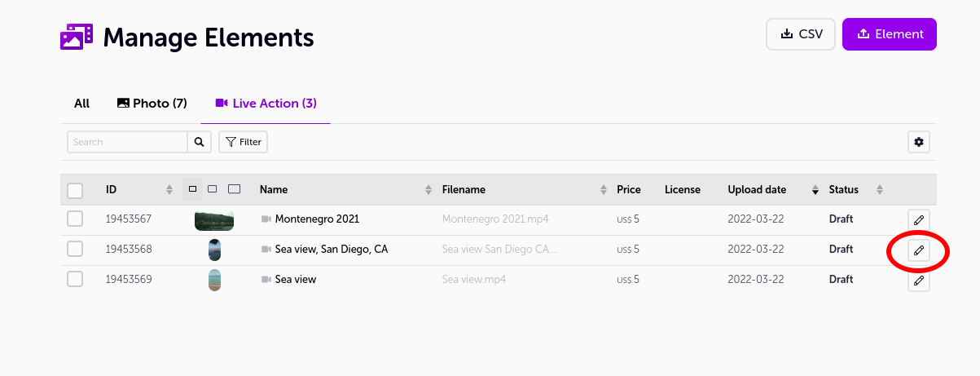Viewport: 980px width, 376px height.
Task: Check the box for element 19453567
Action: point(75,219)
